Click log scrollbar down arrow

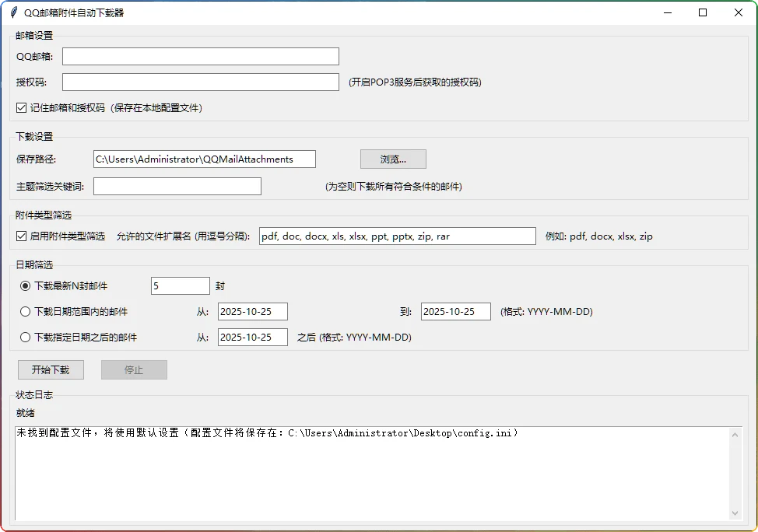point(735,513)
